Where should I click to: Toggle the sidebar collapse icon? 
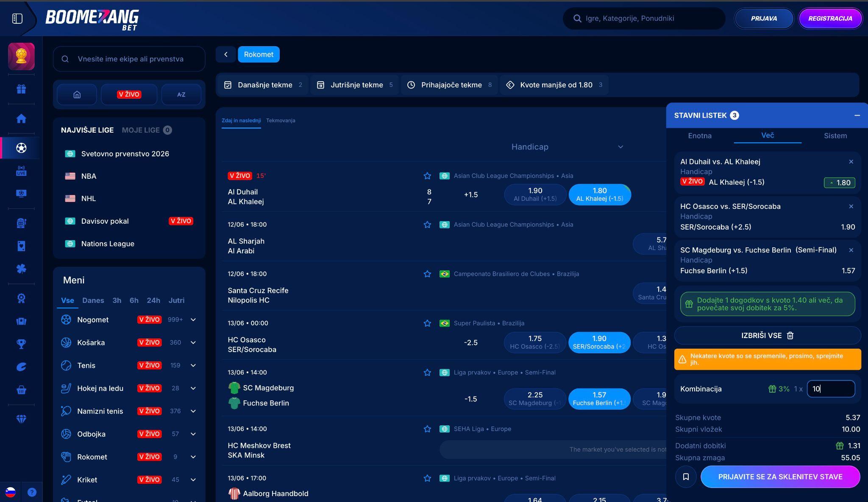pos(17,18)
